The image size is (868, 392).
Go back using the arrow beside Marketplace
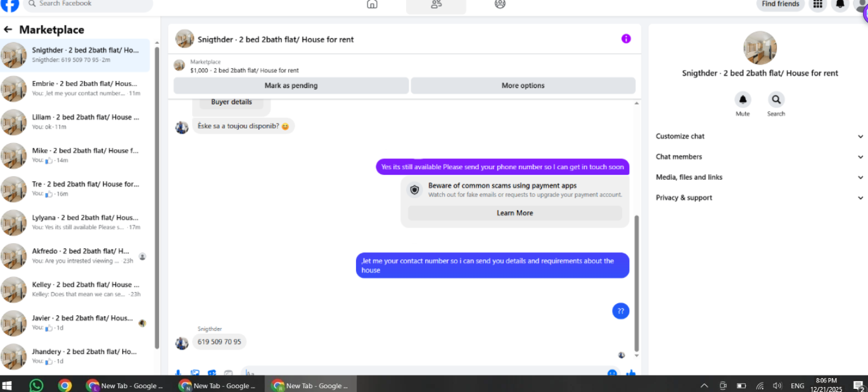coord(8,29)
